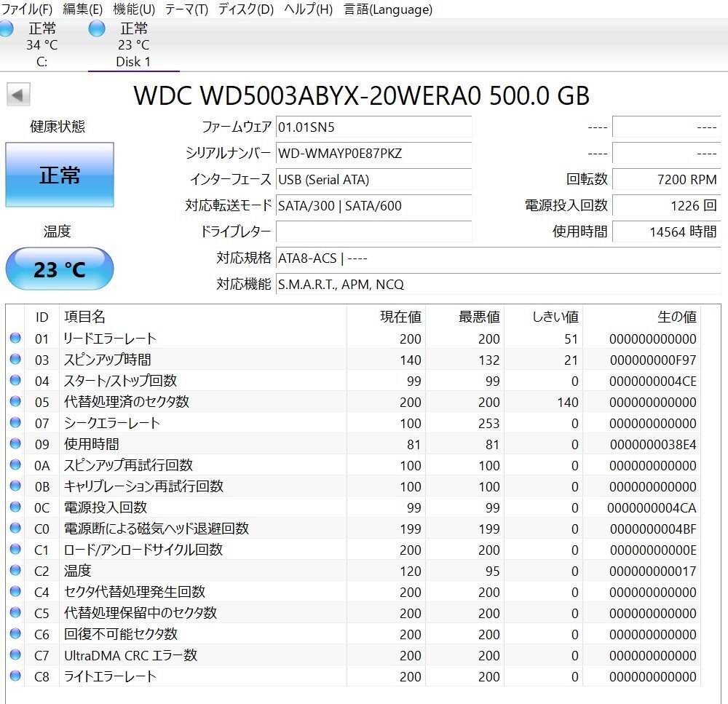Image resolution: width=728 pixels, height=704 pixels.
Task: Click the serial number field WD-WMAYP0E87PKZ
Action: click(x=373, y=153)
